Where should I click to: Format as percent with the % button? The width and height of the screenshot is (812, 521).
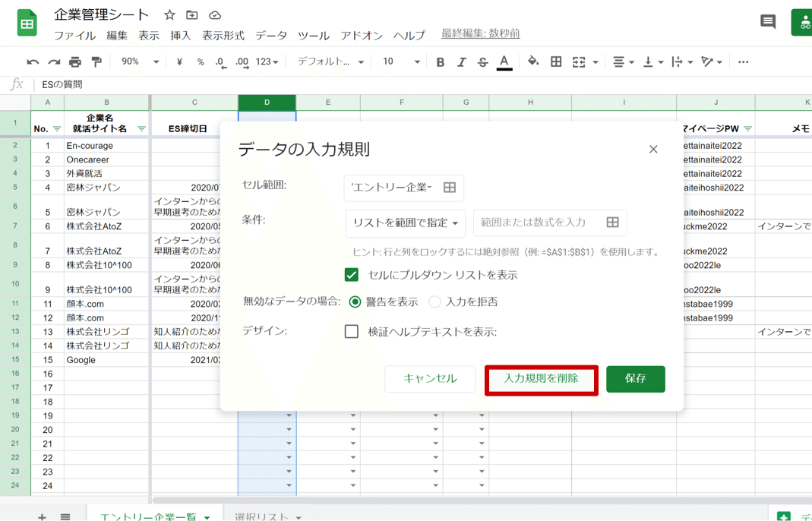201,62
